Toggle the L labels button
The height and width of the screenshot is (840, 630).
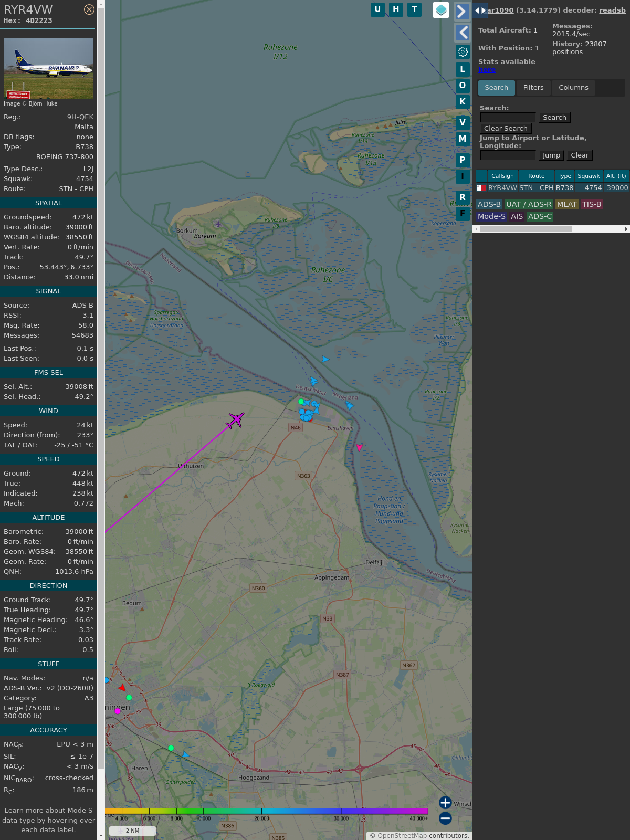(x=463, y=69)
